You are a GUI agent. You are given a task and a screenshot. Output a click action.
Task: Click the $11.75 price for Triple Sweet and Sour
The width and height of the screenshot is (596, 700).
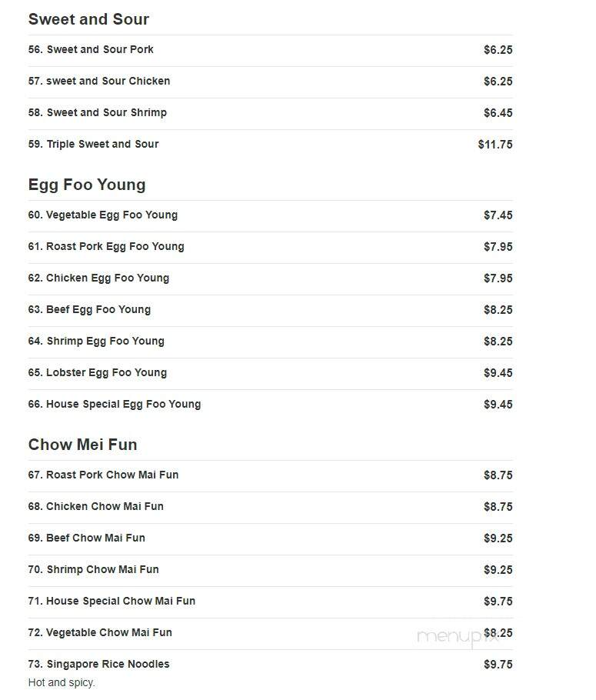coord(495,145)
